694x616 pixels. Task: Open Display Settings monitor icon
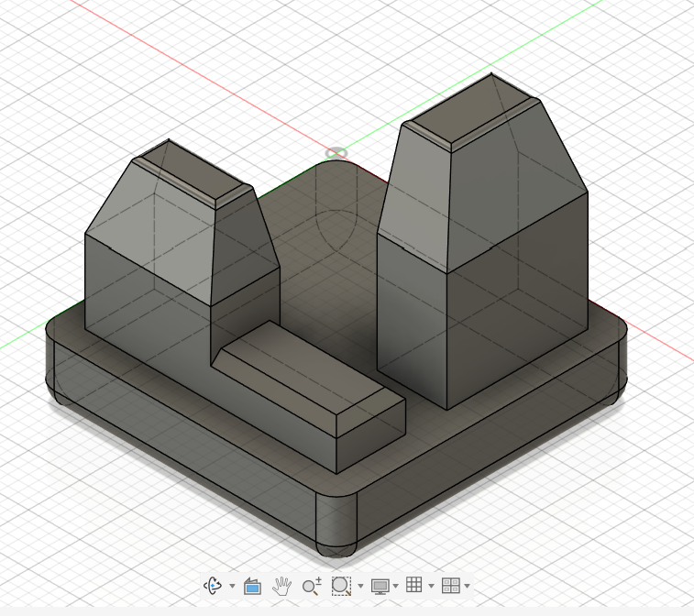tap(380, 587)
